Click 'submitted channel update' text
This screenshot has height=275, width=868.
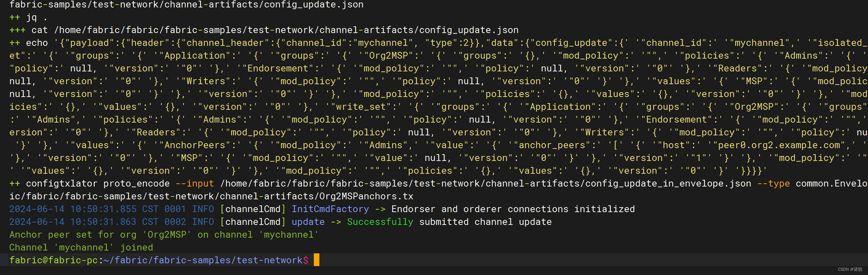[x=485, y=222]
